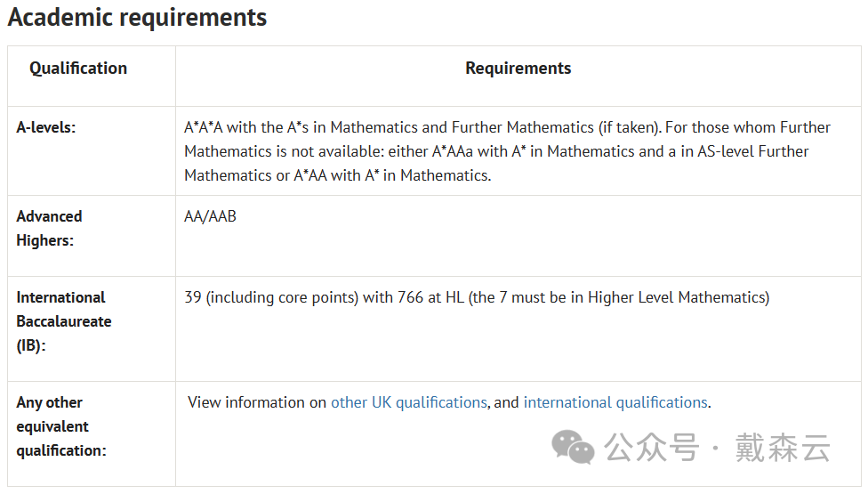Screen dimensions: 868x494
Task: Select the Qualification column header
Action: [x=78, y=69]
